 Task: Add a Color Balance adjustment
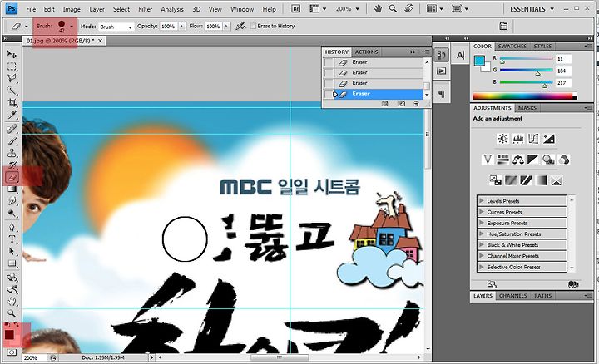point(518,159)
